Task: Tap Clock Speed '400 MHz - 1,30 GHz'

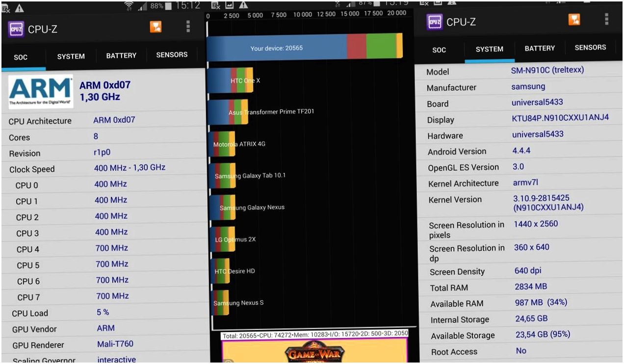Action: 130,168
